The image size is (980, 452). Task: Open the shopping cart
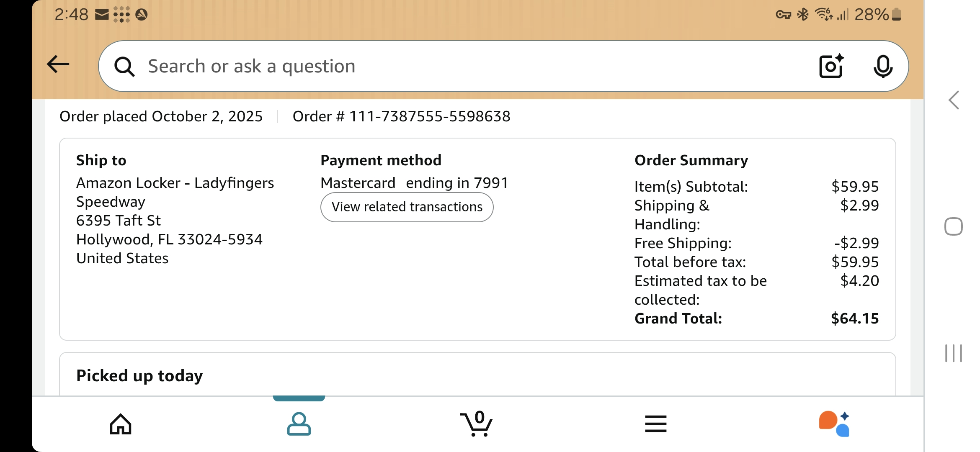coord(477,423)
